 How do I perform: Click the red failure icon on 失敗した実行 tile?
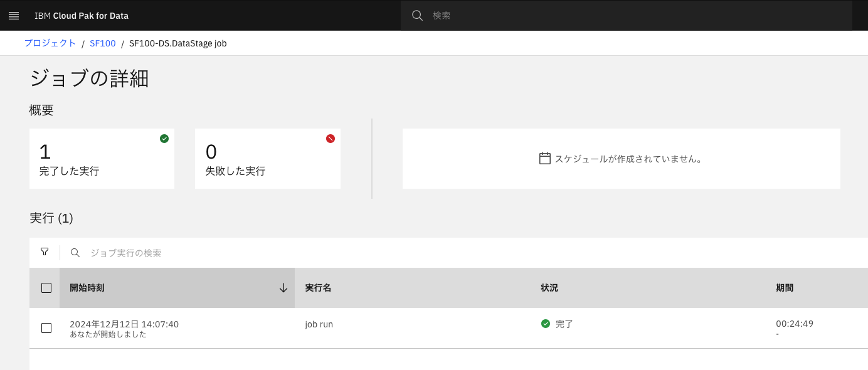(331, 139)
